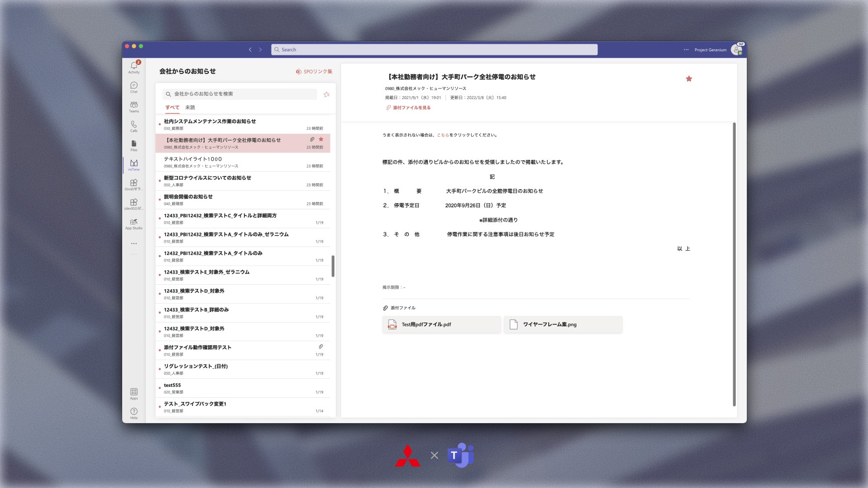Open 12433_PBI12432_検索テストA_タイトルのみ_ゼラニウム

243,237
